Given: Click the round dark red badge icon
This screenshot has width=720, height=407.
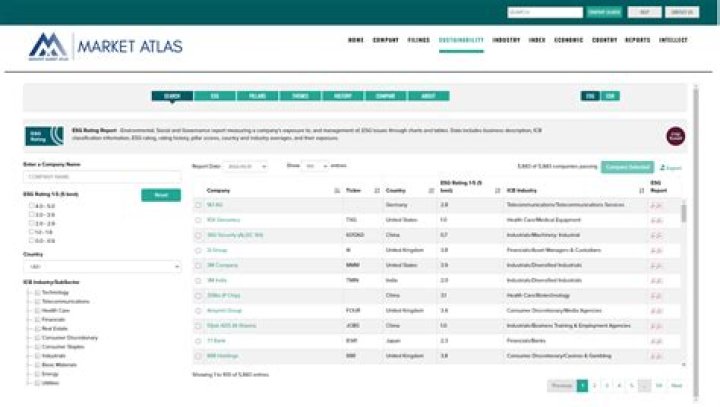Looking at the screenshot, I should (675, 136).
